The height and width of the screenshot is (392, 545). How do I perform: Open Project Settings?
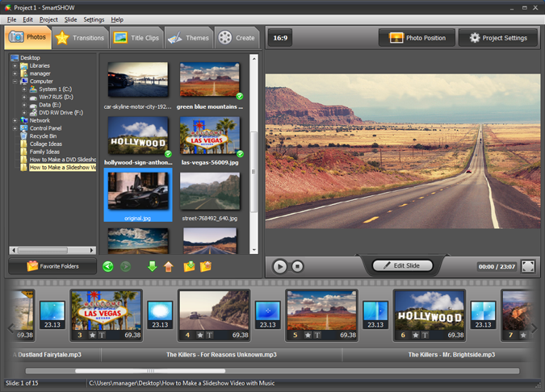(x=498, y=38)
